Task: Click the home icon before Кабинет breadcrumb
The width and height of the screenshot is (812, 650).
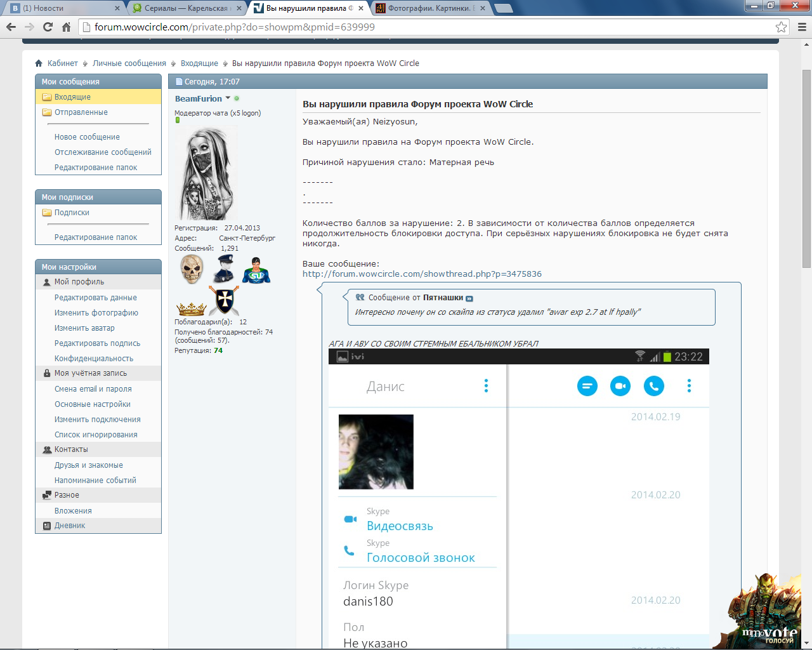Action: click(x=39, y=63)
